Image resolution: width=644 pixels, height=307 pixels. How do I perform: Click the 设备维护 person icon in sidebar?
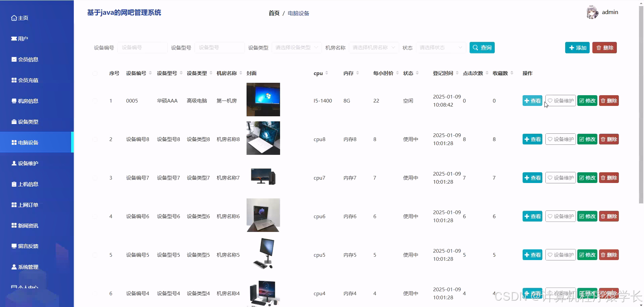pyautogui.click(x=14, y=163)
